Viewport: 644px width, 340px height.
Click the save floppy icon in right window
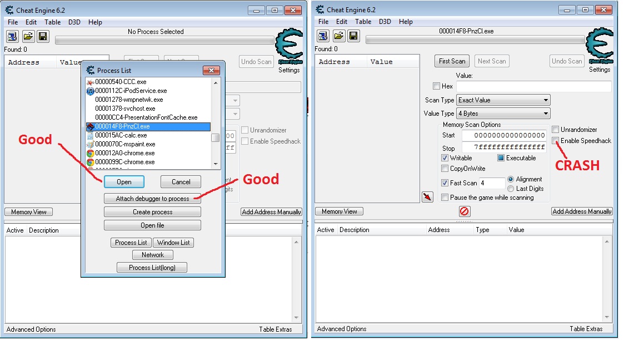pyautogui.click(x=354, y=36)
